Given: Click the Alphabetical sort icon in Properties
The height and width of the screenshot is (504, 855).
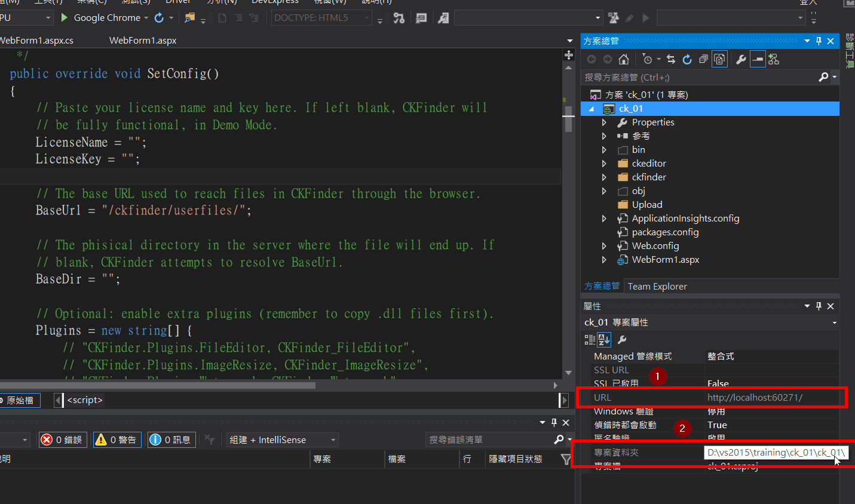Looking at the screenshot, I should click(604, 340).
